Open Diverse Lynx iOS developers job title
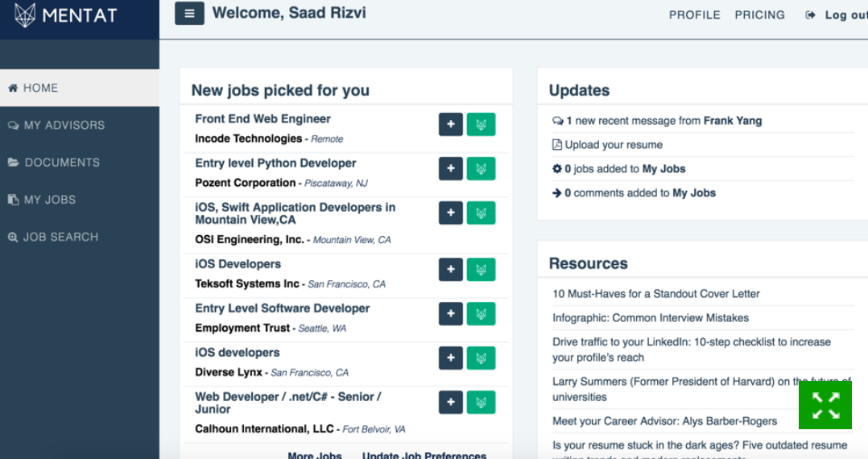Viewport: 868px width, 459px height. coord(237,353)
